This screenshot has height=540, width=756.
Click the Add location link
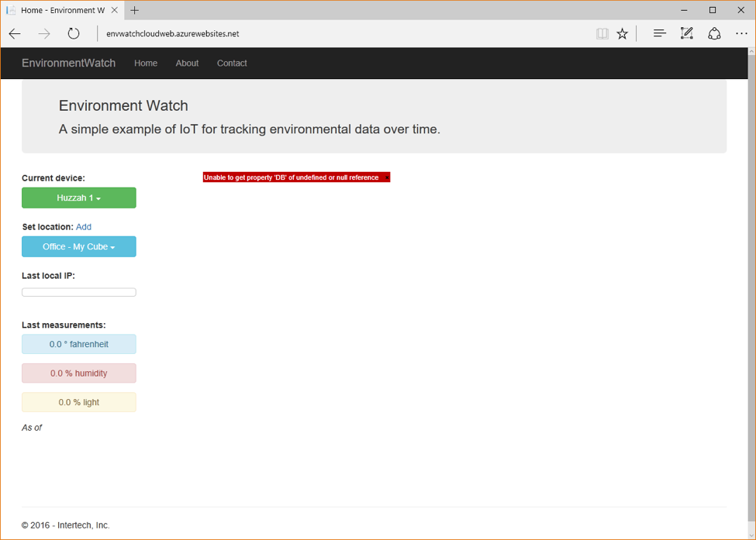(83, 226)
